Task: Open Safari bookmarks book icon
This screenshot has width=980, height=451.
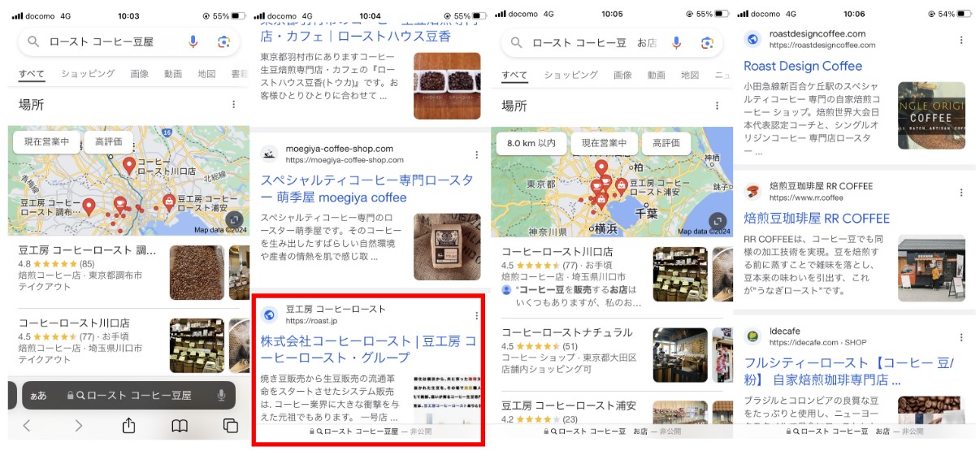Action: (x=180, y=426)
